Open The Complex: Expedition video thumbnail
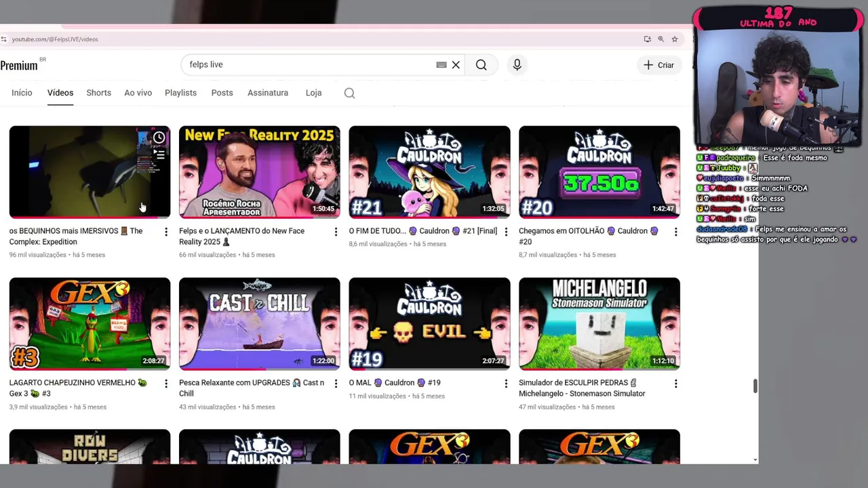868x488 pixels. pyautogui.click(x=90, y=172)
